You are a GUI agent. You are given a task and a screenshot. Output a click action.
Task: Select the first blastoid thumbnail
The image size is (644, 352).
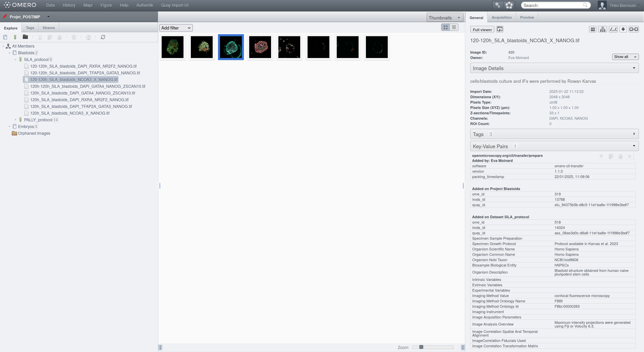click(172, 47)
